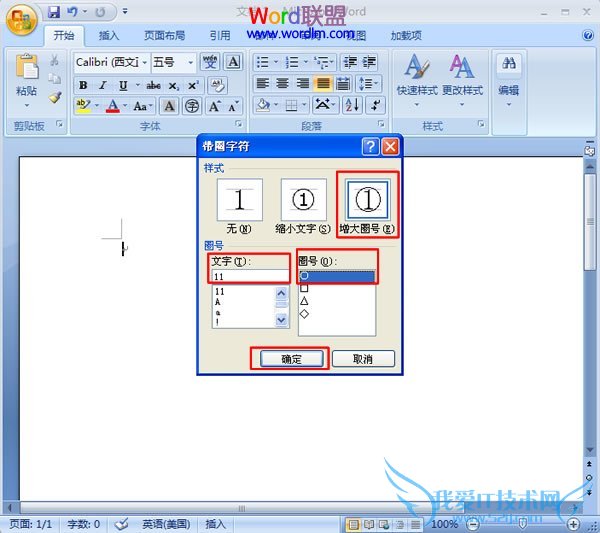The image size is (600, 533).
Task: Switch to the 引用 tab
Action: click(220, 36)
